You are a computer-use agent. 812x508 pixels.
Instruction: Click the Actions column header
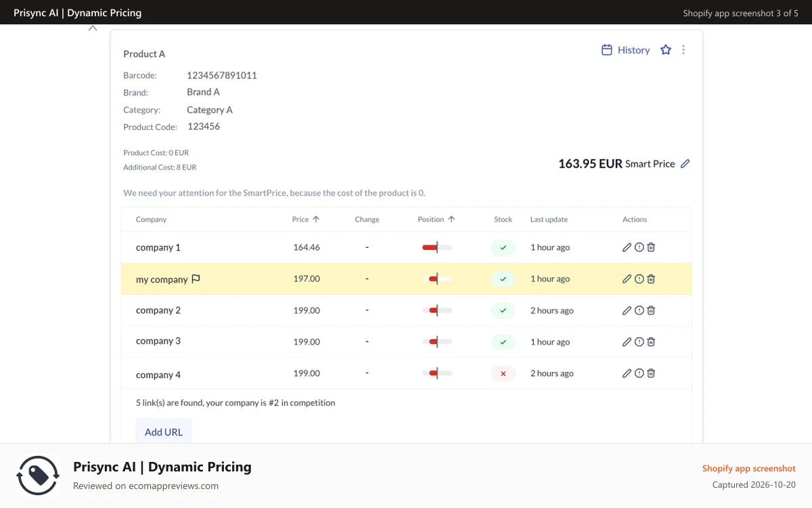tap(635, 219)
